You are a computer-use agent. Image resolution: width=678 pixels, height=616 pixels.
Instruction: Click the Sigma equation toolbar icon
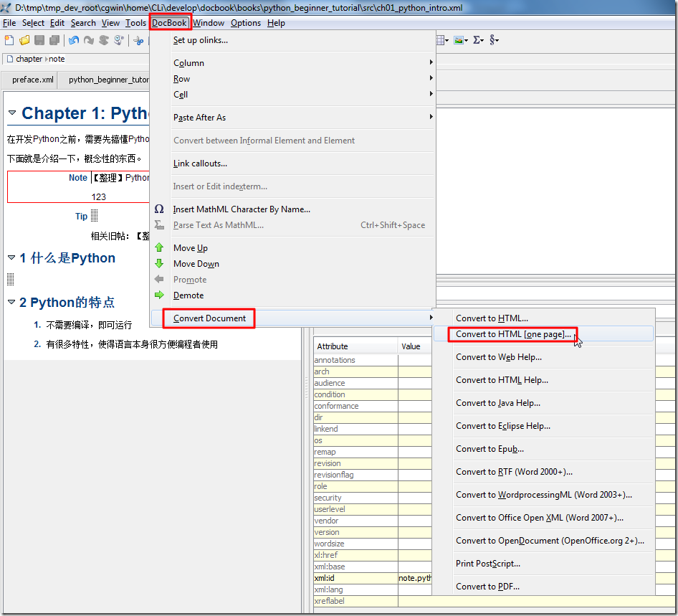pyautogui.click(x=477, y=40)
